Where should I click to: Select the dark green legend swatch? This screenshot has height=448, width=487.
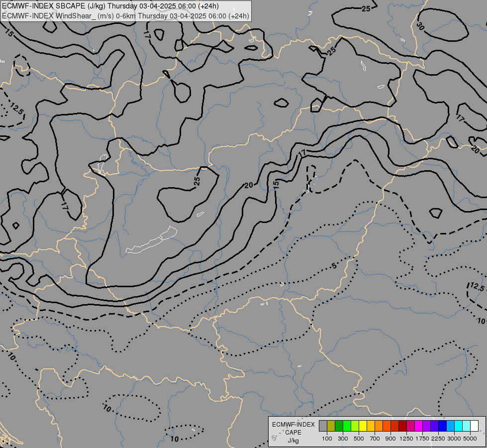pyautogui.click(x=339, y=426)
